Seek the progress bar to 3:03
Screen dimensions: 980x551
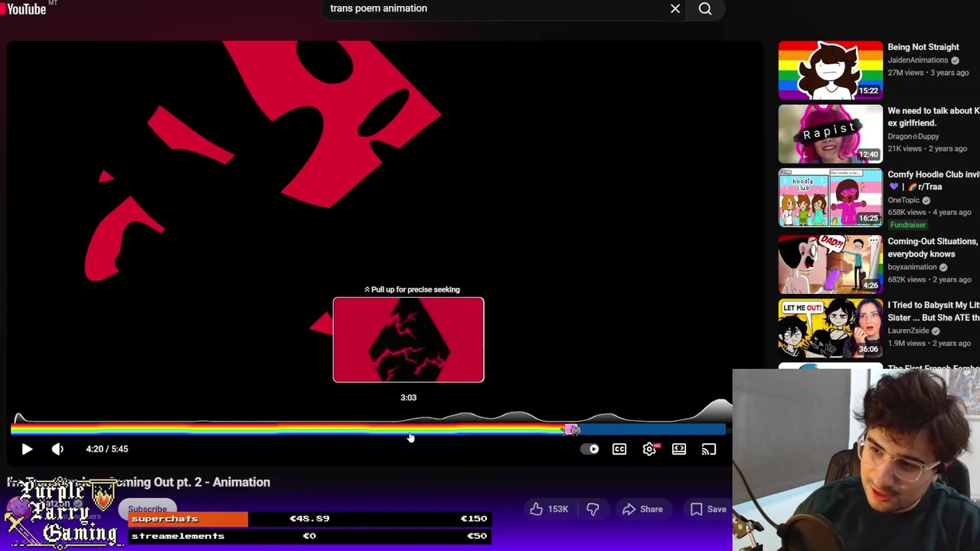tap(409, 430)
